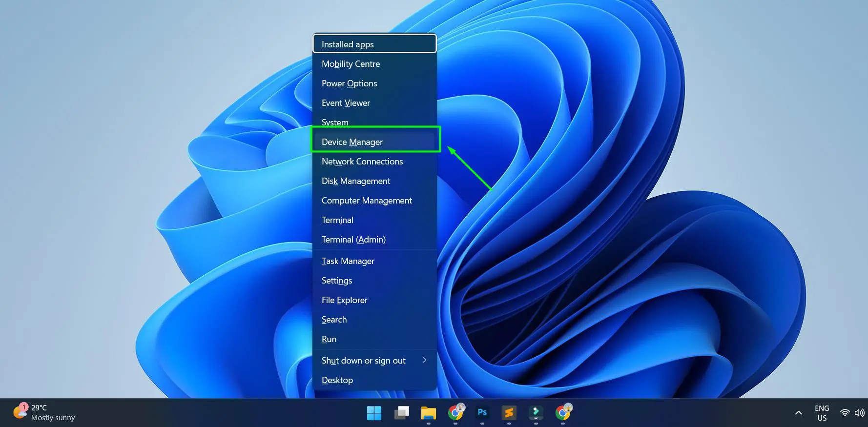The image size is (868, 427).
Task: Open Device Manager
Action: [374, 142]
